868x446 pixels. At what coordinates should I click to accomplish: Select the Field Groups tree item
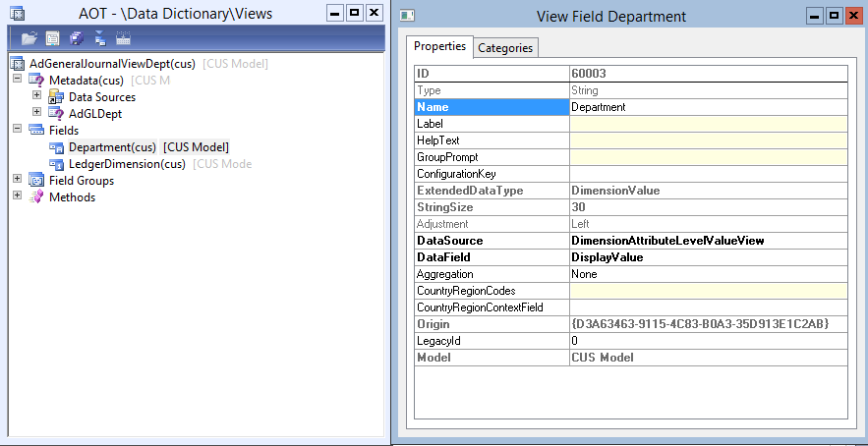click(x=82, y=181)
